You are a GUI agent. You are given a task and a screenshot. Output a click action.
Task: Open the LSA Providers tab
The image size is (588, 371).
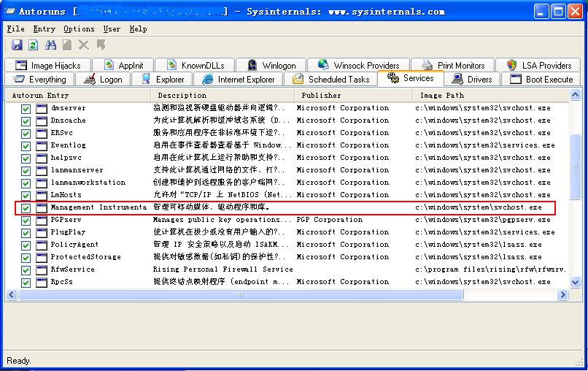538,65
